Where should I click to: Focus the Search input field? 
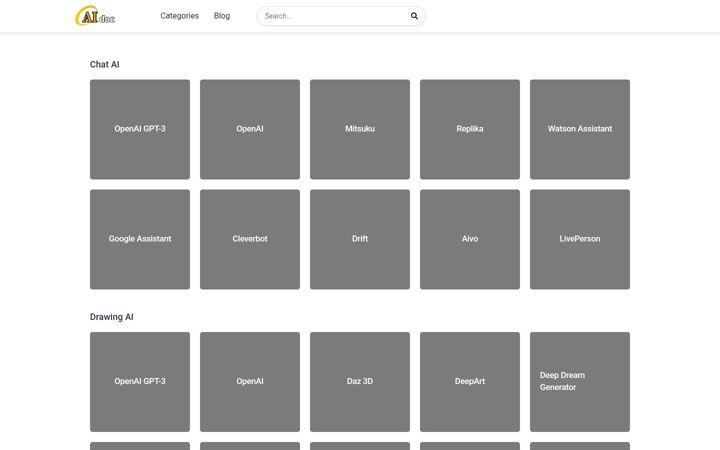[341, 16]
